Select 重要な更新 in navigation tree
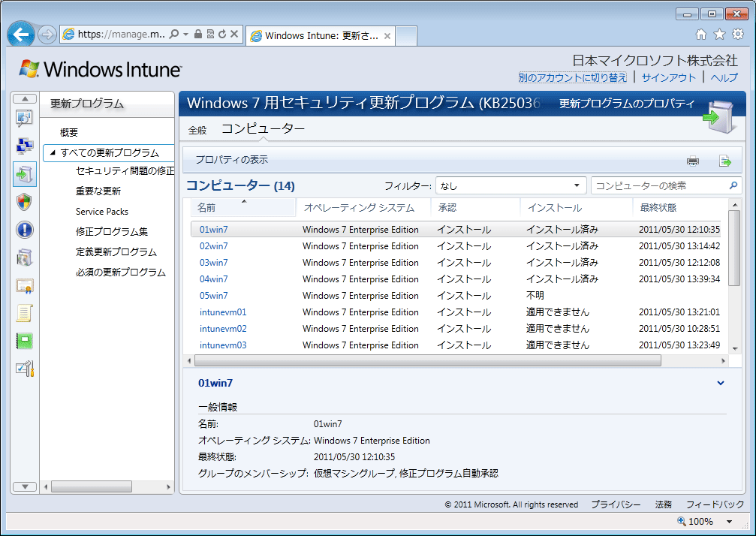This screenshot has width=756, height=536. click(x=98, y=191)
